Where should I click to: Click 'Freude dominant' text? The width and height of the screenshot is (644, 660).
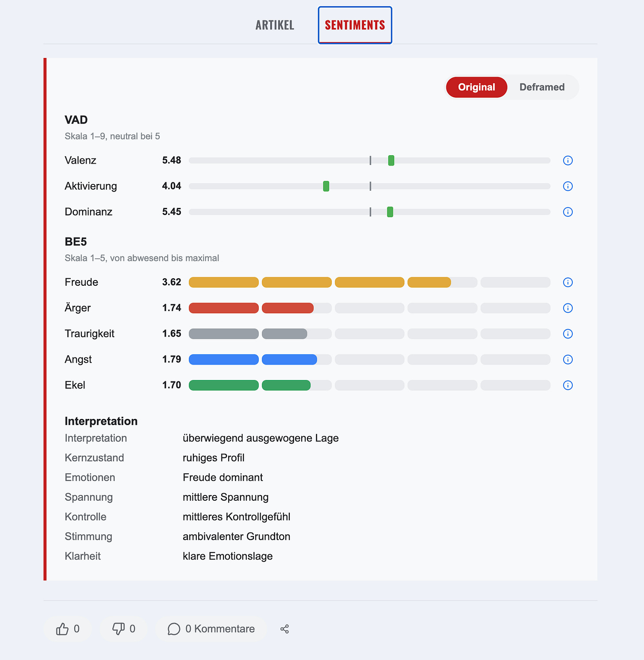223,477
